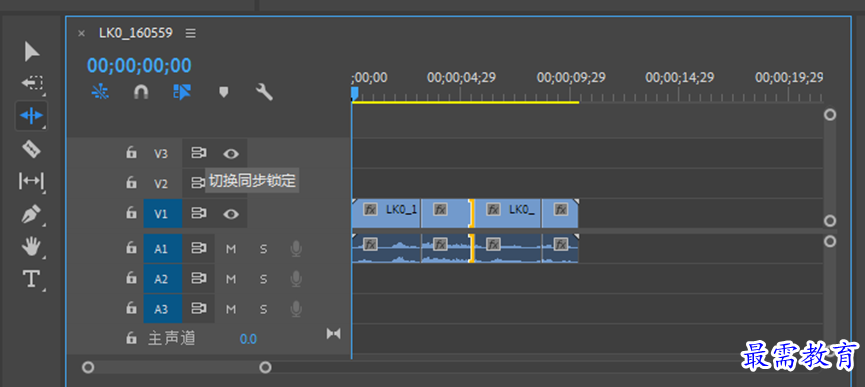Select the Selection arrow tool
This screenshot has width=865, height=387.
(x=31, y=52)
